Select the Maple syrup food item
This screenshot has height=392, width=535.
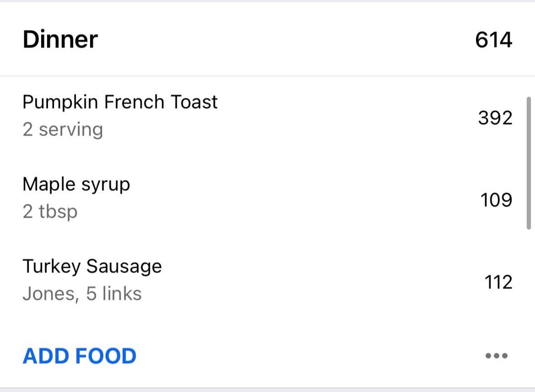coord(76,185)
